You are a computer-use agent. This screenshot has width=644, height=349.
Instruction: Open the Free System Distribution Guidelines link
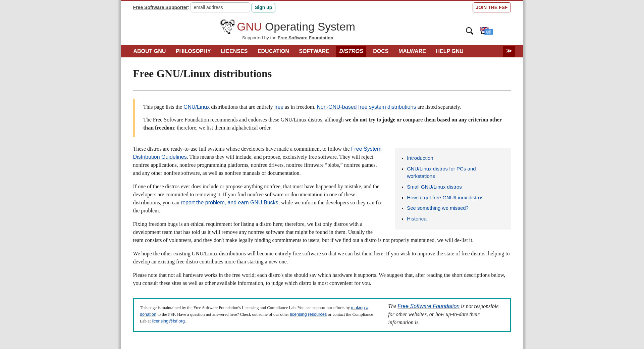coord(366,149)
